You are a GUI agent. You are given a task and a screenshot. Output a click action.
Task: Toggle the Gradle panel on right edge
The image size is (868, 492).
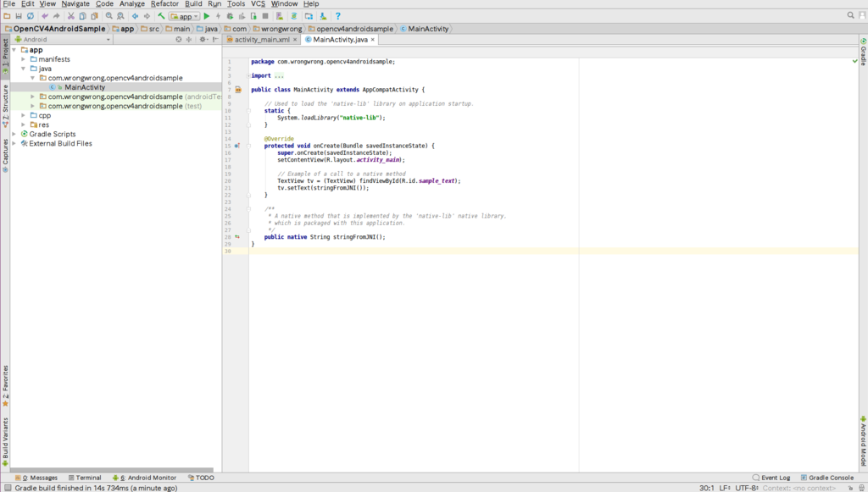click(x=863, y=53)
